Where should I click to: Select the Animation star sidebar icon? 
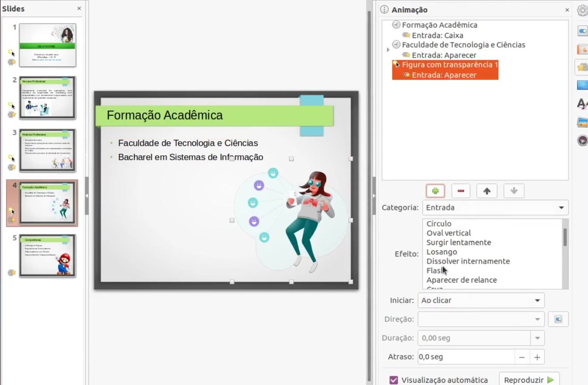pos(582,67)
